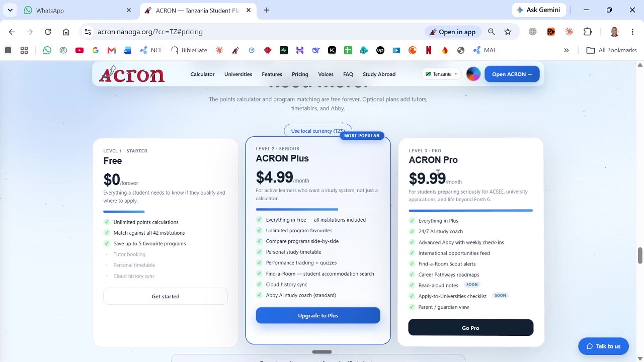
Task: Open the Tanzania country selector
Action: coord(441,74)
